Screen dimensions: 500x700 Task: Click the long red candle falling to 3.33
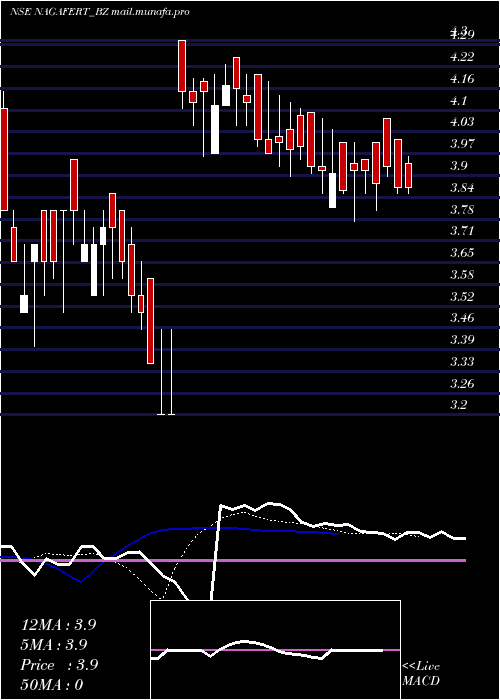(151, 321)
